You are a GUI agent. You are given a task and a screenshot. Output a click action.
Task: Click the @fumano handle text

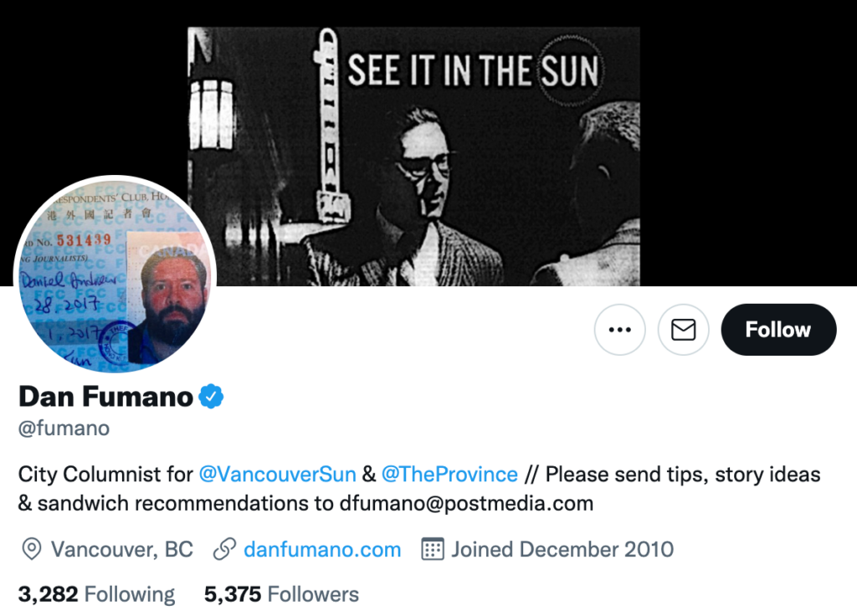coord(64,429)
